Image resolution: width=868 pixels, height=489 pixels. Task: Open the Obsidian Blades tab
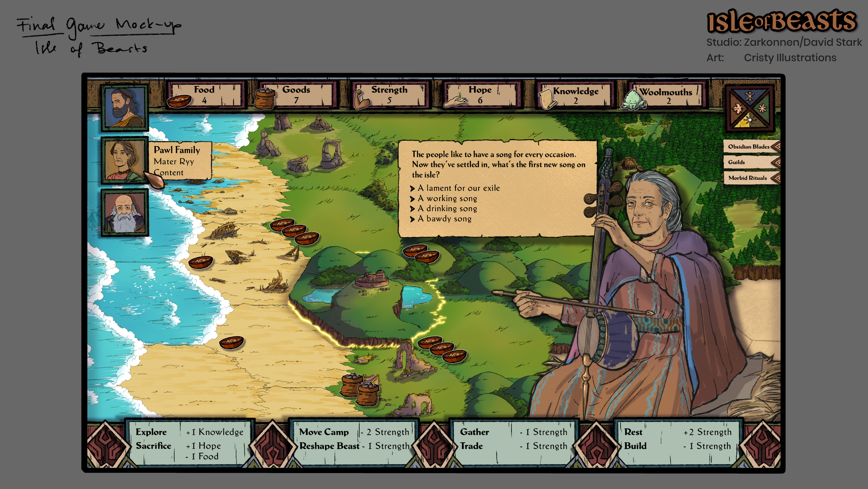click(x=751, y=147)
